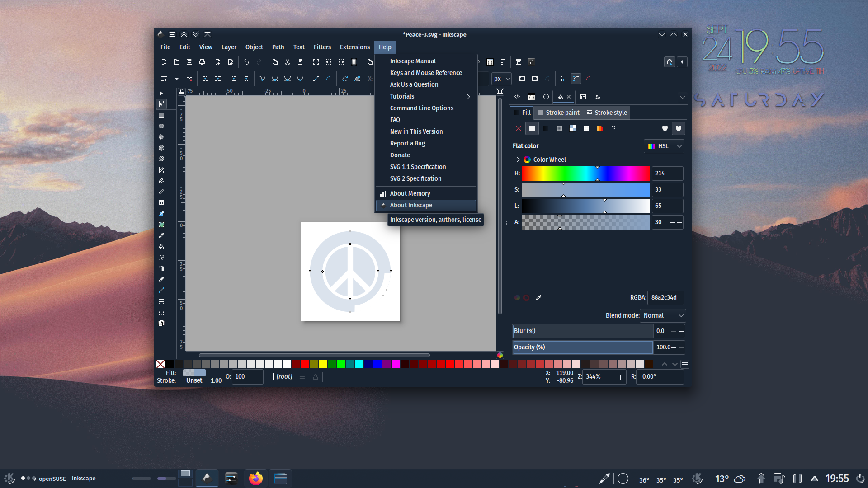Open the color palette menu button
868x488 pixels.
[685, 364]
